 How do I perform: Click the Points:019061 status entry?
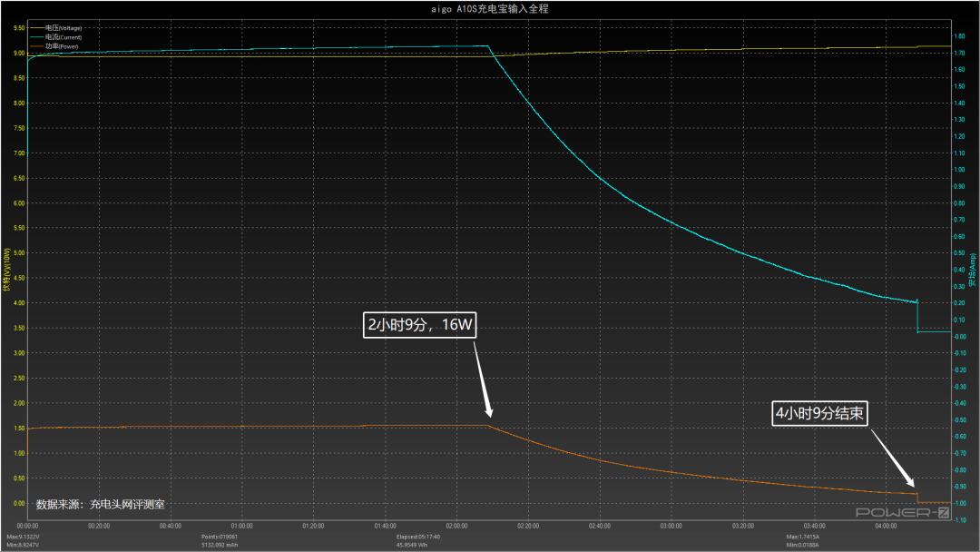coord(220,537)
